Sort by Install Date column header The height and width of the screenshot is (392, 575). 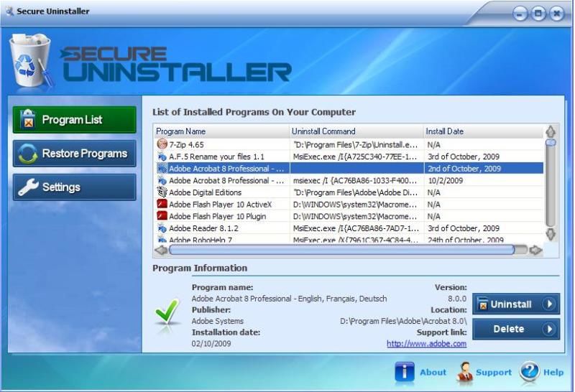coord(483,131)
